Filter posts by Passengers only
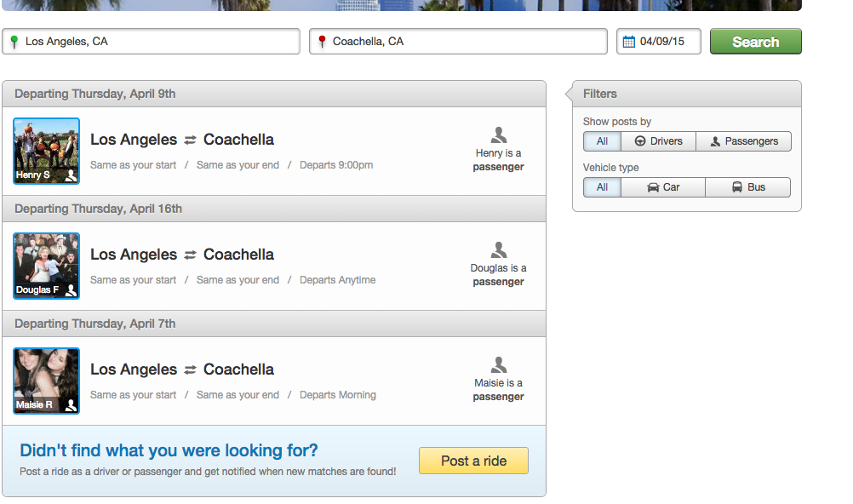Viewport: 853px width, 504px height. tap(744, 141)
